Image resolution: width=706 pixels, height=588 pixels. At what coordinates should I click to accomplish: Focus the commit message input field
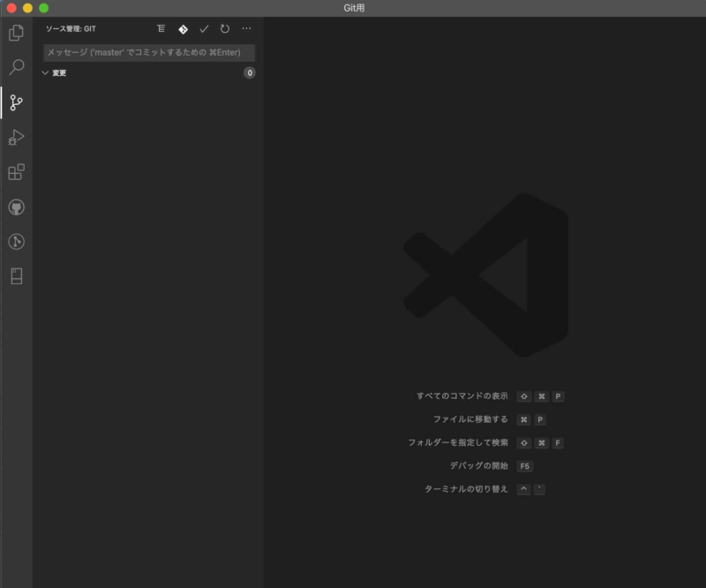[x=149, y=53]
